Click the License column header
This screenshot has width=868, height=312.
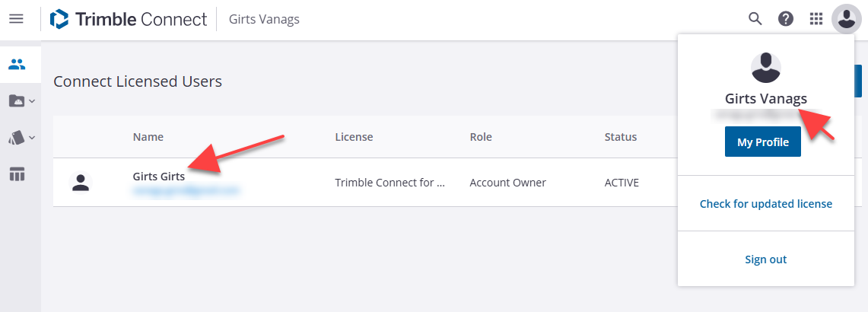[354, 137]
